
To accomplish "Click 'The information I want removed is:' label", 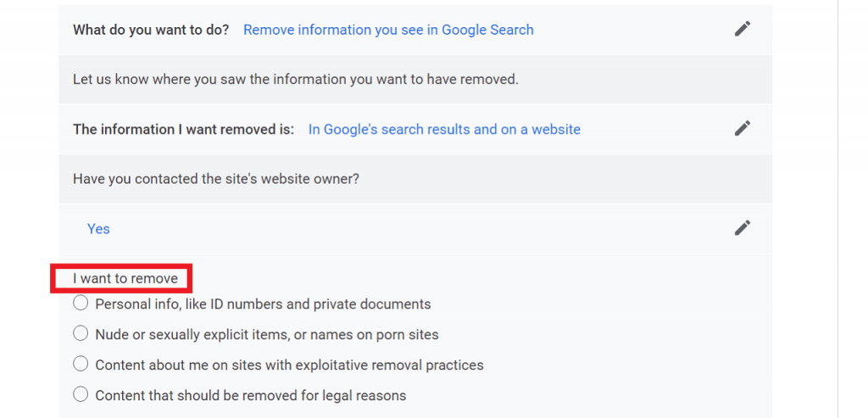I will click(183, 130).
